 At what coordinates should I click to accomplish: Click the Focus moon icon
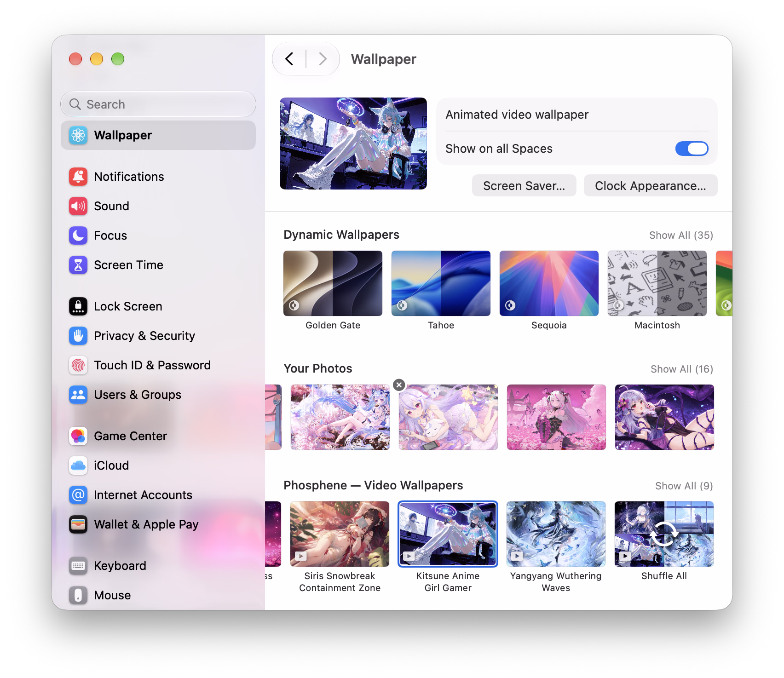(78, 236)
